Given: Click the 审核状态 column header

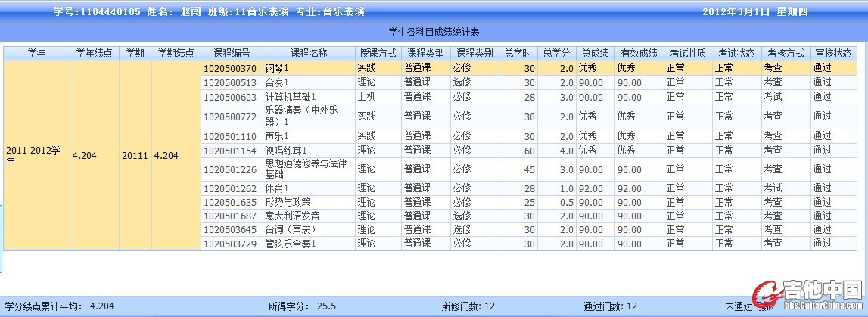Looking at the screenshot, I should (x=834, y=54).
